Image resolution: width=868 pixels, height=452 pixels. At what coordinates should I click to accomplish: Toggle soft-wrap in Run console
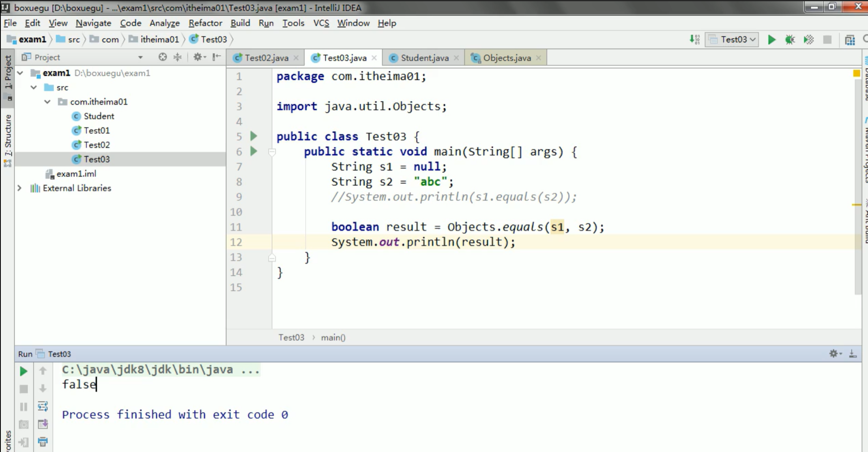coord(43,406)
